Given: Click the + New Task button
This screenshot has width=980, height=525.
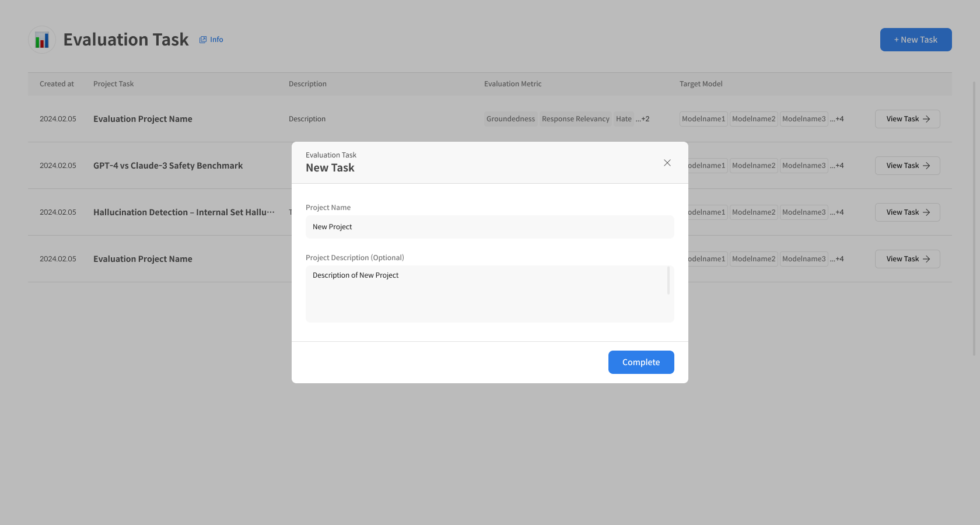Looking at the screenshot, I should coord(915,40).
